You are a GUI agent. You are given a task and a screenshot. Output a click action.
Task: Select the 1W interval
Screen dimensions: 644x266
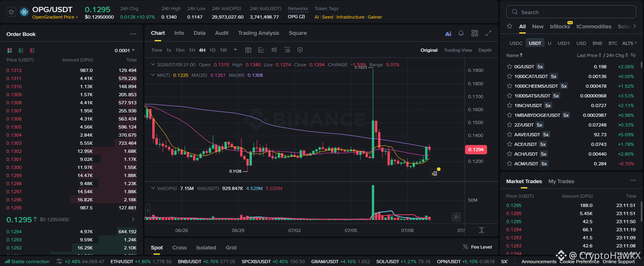click(x=223, y=50)
